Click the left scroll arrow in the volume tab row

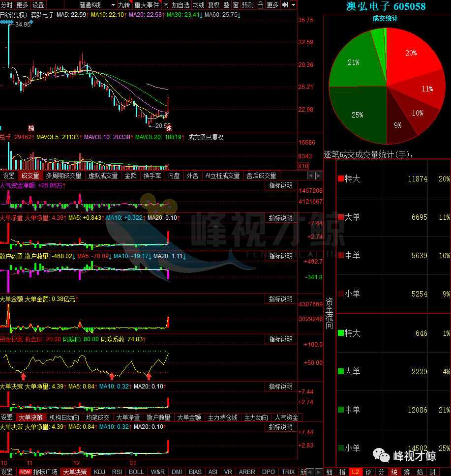(310, 176)
